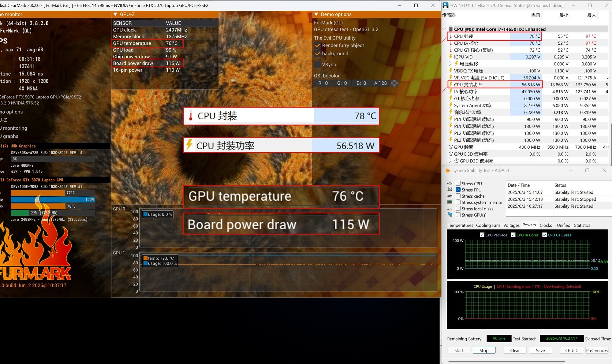The width and height of the screenshot is (612, 364).
Task: Collapse the CPU [#0] Intel Core sensor group
Action: tap(444, 29)
